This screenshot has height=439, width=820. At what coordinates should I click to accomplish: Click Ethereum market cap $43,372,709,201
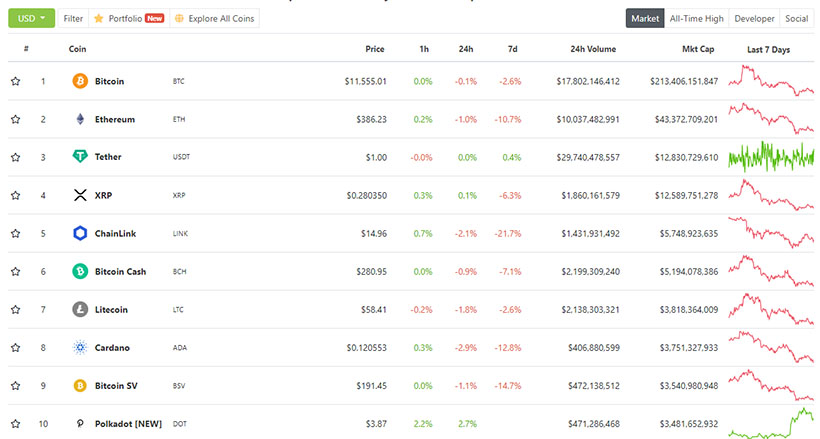click(x=686, y=119)
